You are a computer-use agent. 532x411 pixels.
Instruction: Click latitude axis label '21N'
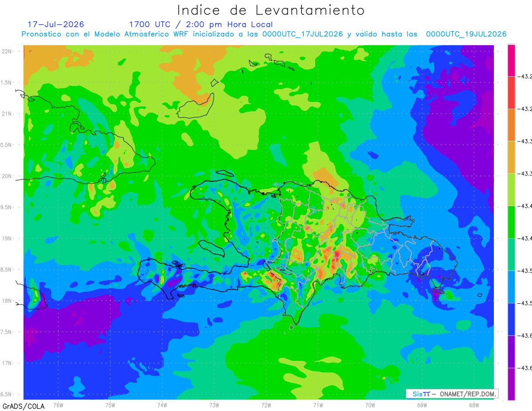click(x=8, y=114)
